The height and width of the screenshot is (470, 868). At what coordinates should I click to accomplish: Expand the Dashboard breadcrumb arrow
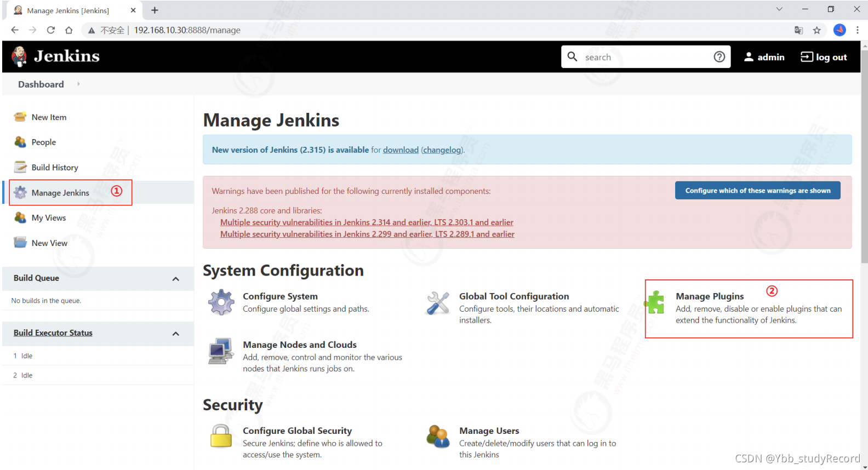[x=78, y=84]
